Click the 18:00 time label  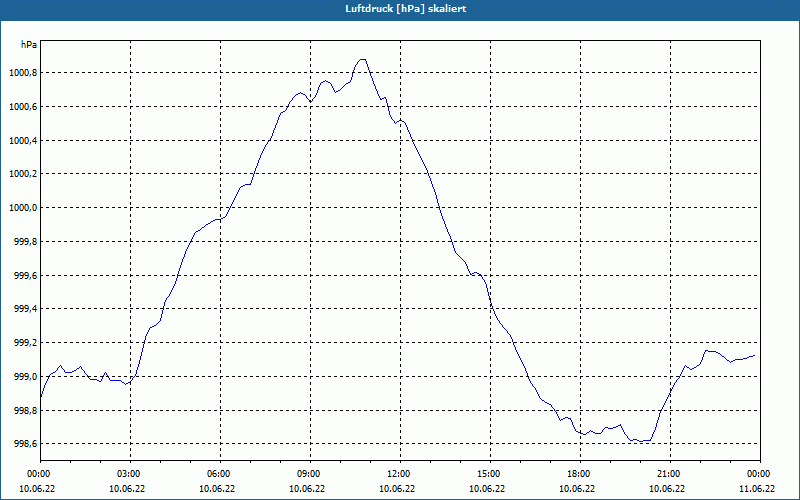(x=580, y=474)
